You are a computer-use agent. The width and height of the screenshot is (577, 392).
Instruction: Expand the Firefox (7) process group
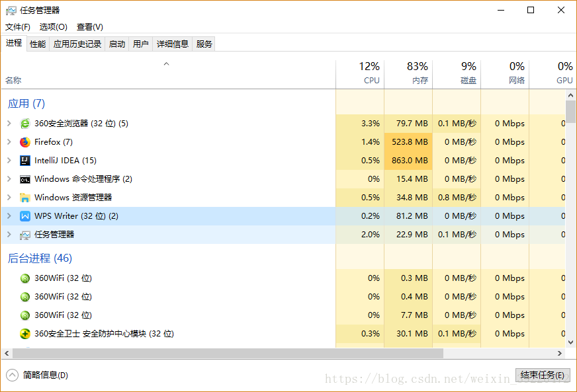tap(9, 142)
